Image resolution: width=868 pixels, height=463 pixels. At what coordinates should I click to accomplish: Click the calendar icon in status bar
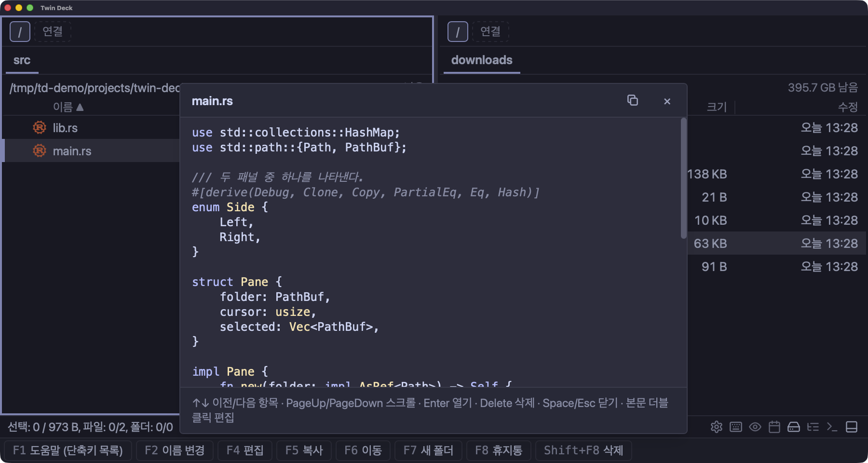774,427
